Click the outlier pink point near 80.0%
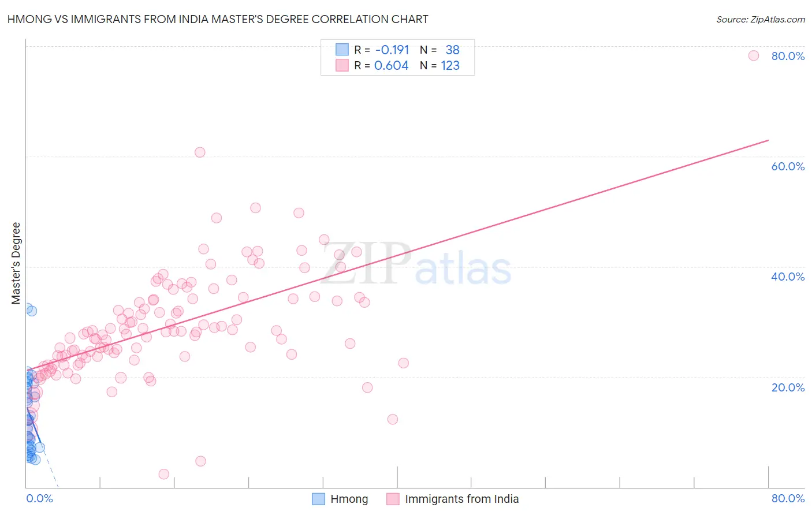The height and width of the screenshot is (515, 812). pyautogui.click(x=753, y=55)
